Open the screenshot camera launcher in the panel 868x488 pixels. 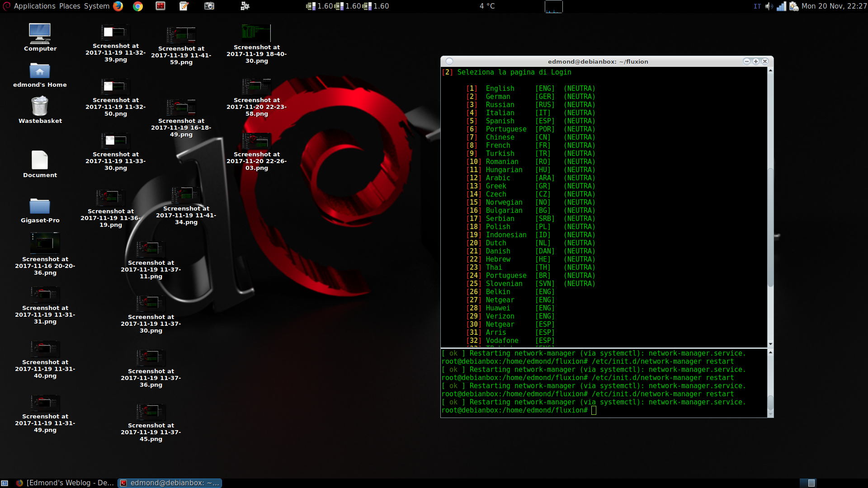(x=209, y=6)
